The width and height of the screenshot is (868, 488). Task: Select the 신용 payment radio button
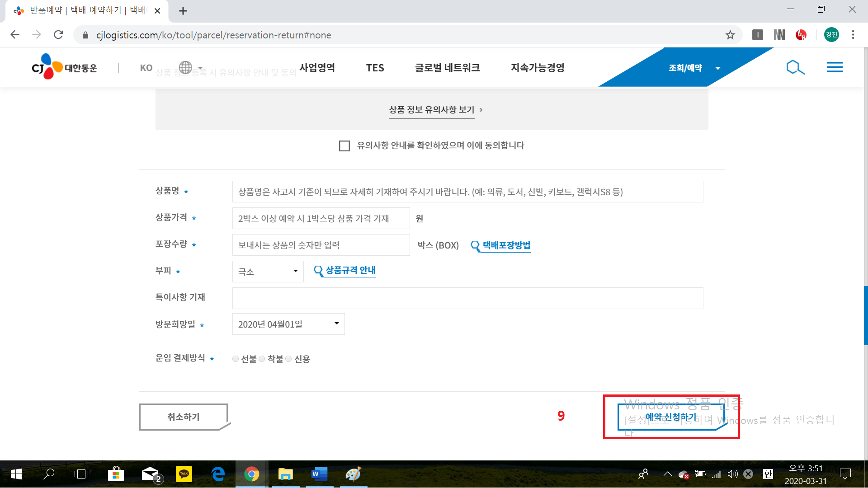pos(288,359)
